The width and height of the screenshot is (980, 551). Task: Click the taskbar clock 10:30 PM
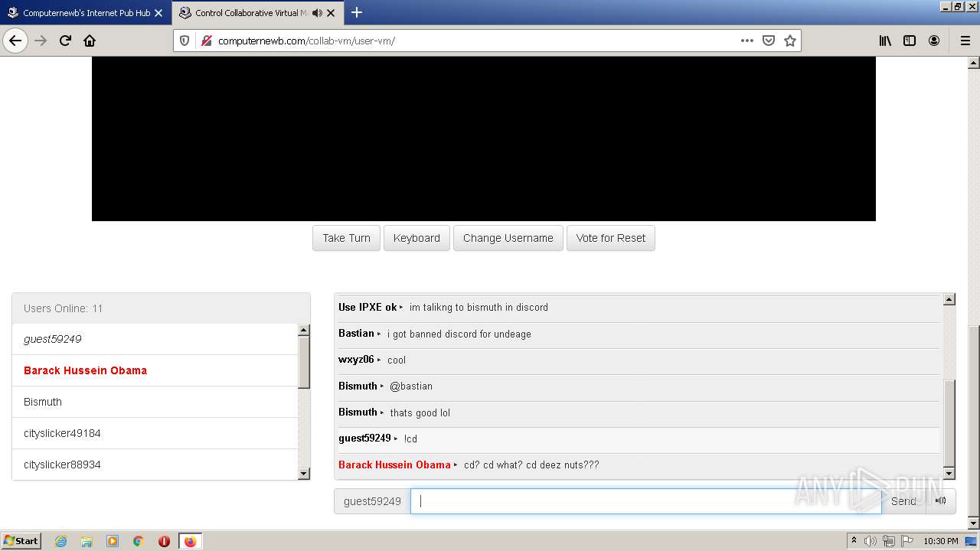tap(941, 541)
